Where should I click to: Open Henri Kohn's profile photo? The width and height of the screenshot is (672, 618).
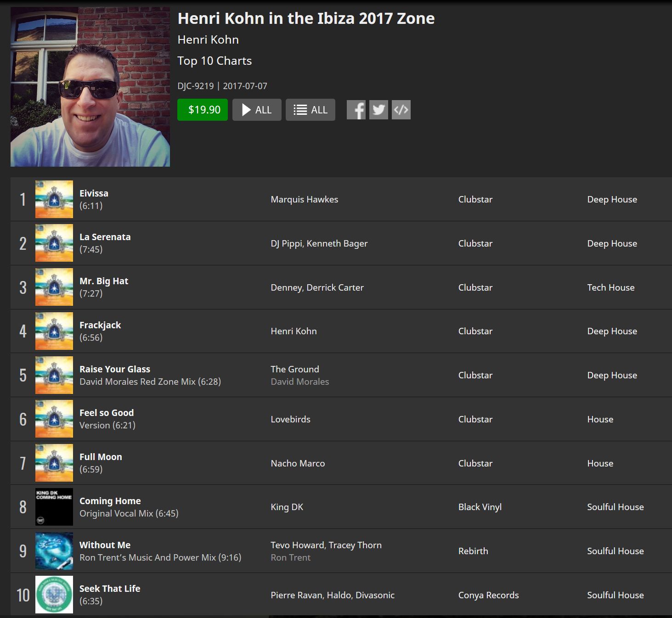click(90, 87)
